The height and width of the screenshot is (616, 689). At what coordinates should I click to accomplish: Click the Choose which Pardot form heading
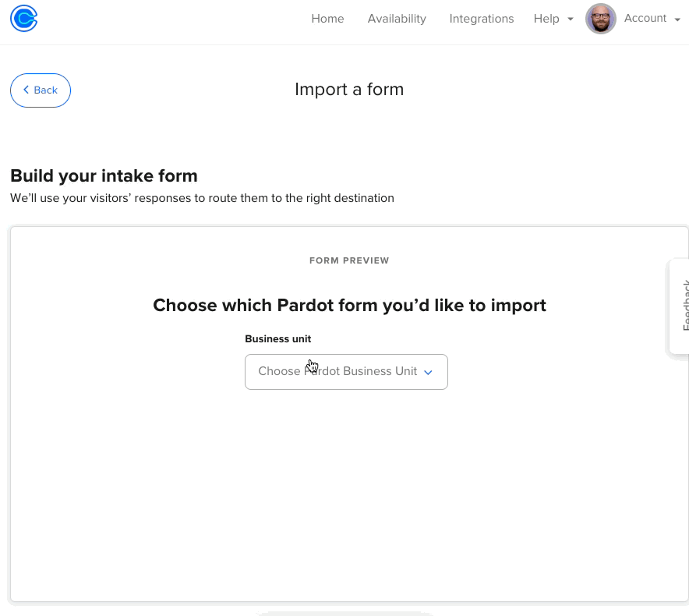349,305
